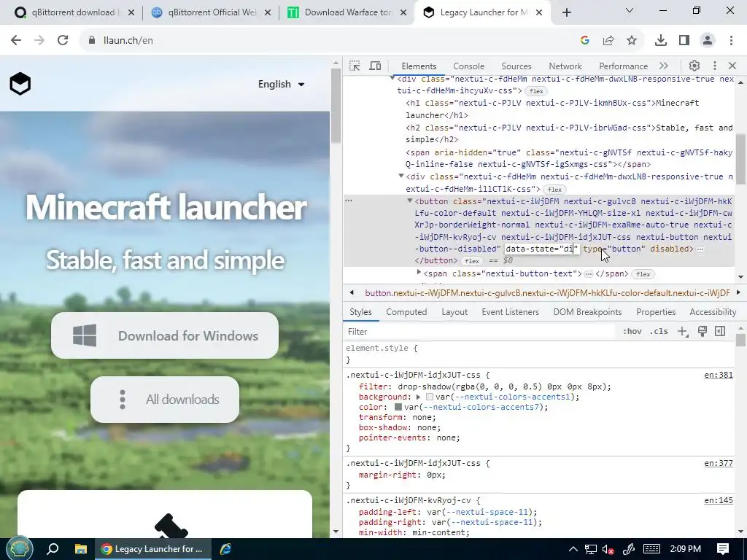Open DevTools three-dot customize menu
The height and width of the screenshot is (560, 747).
(714, 66)
